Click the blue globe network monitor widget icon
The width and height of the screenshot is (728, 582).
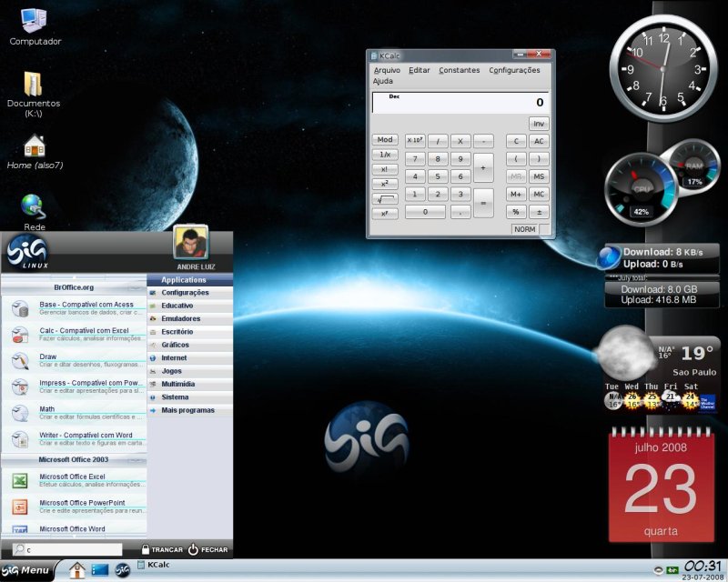click(609, 257)
